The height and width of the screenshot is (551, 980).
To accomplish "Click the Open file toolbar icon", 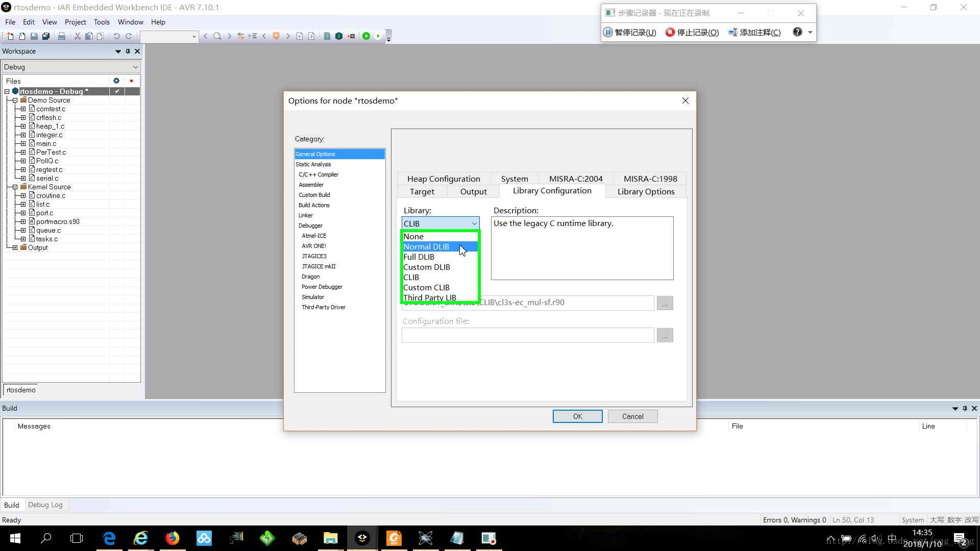I will click(22, 36).
